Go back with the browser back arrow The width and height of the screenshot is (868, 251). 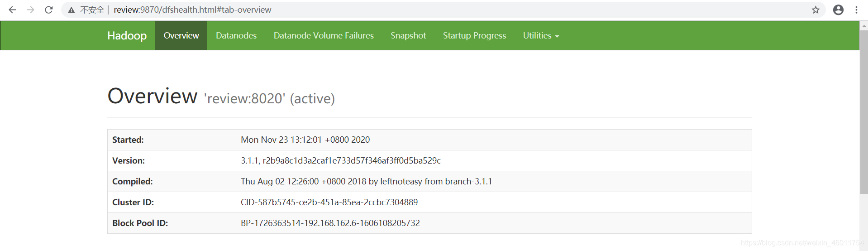click(12, 10)
